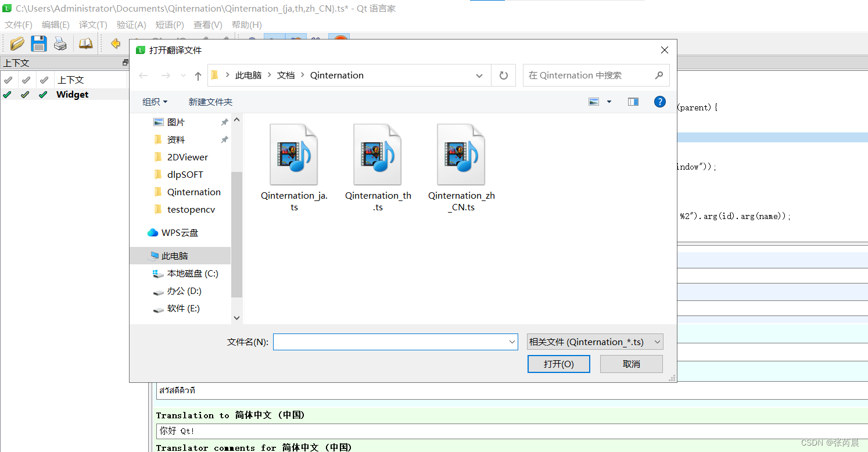The width and height of the screenshot is (868, 452).
Task: Unpin 资料 quick access pin icon
Action: click(224, 139)
